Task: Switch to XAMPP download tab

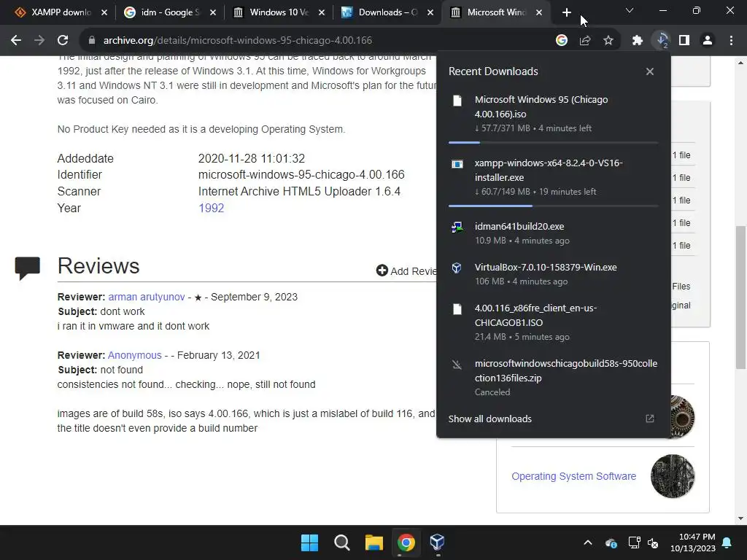Action: tap(61, 12)
